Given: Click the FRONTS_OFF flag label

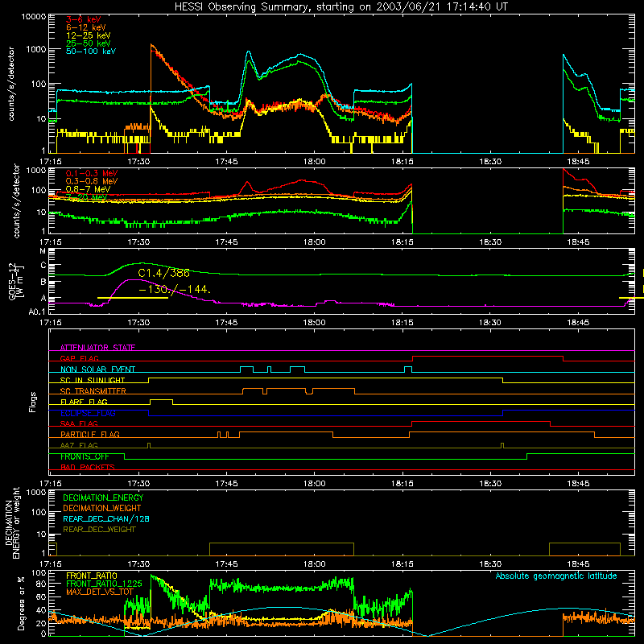Looking at the screenshot, I should (x=85, y=456).
